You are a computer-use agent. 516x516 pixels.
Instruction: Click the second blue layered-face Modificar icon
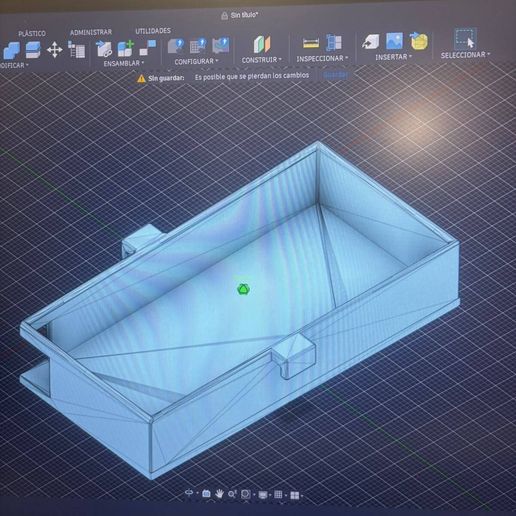point(33,50)
